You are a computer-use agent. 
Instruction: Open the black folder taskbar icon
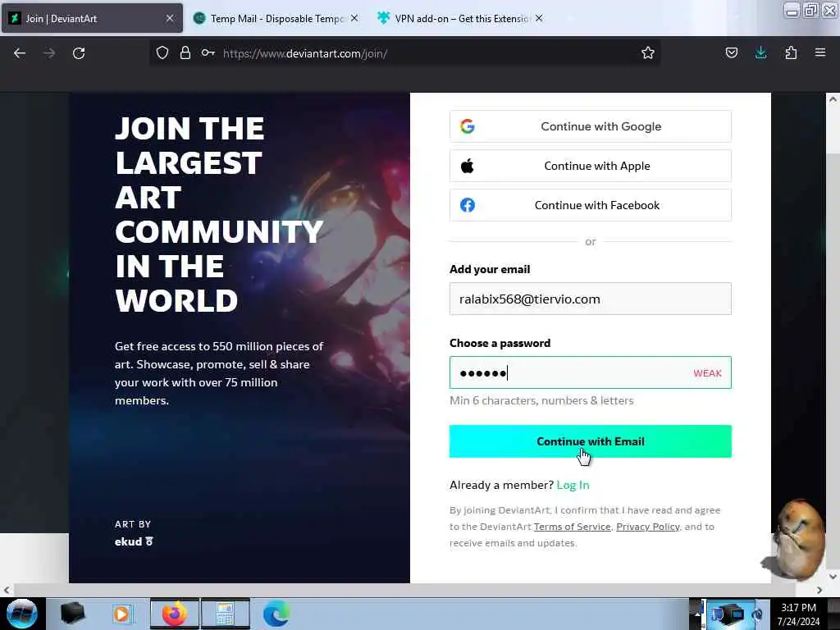[73, 614]
